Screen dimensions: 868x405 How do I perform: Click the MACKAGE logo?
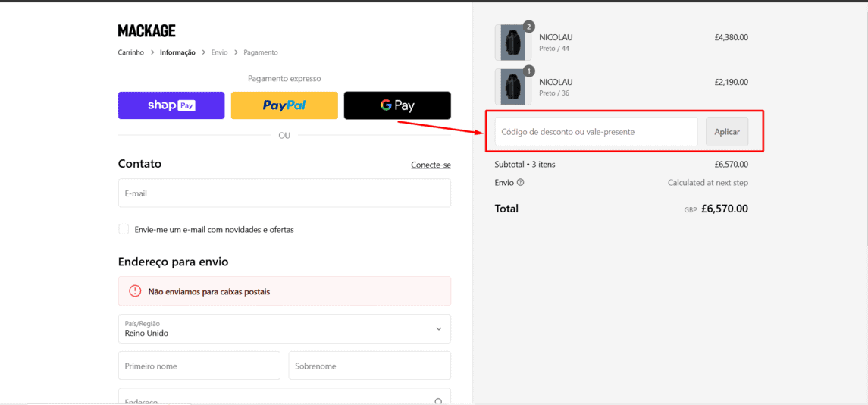pyautogui.click(x=147, y=30)
